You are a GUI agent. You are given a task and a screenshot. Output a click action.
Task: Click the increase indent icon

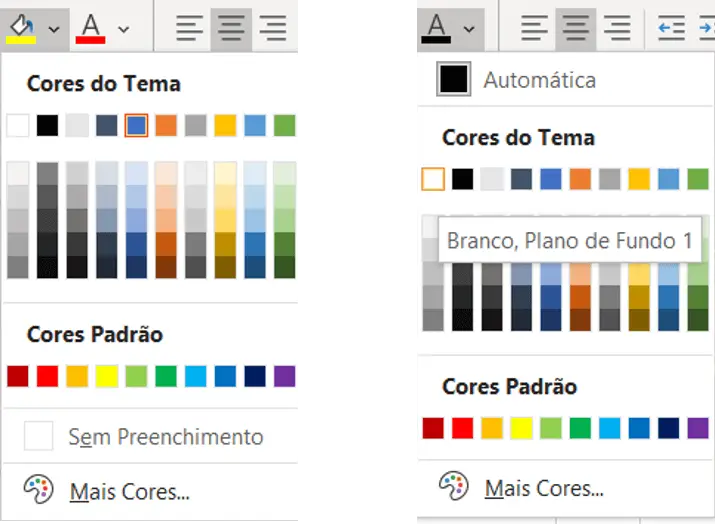pos(707,28)
